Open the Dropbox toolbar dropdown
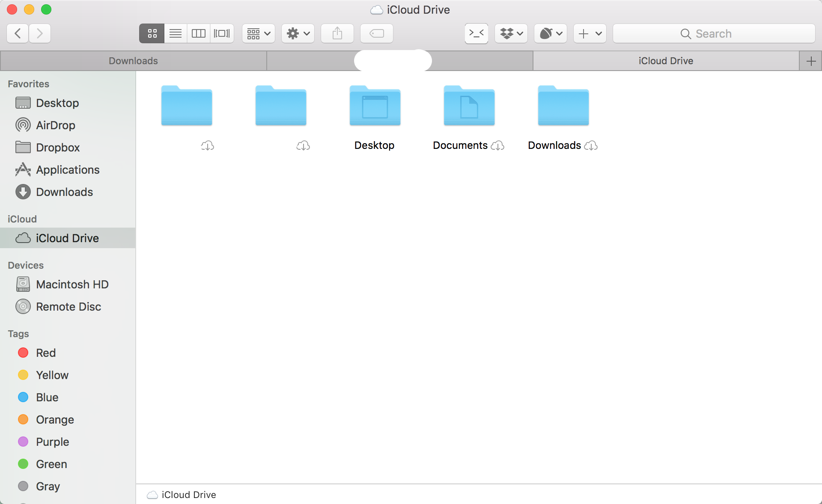The height and width of the screenshot is (504, 822). coord(511,33)
